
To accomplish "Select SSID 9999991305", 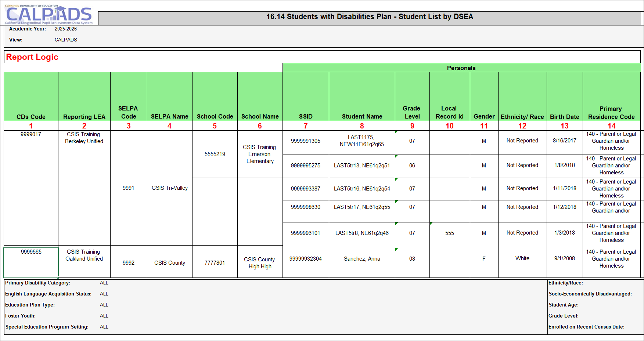I will [x=305, y=141].
